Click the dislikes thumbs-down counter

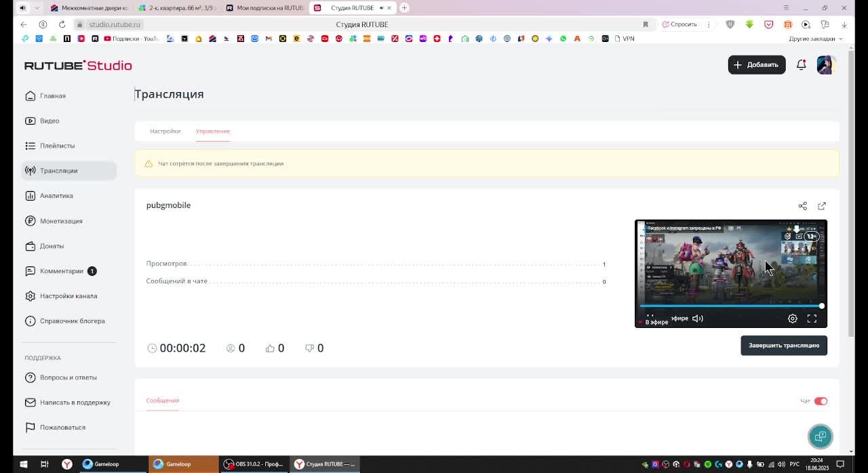pos(314,348)
